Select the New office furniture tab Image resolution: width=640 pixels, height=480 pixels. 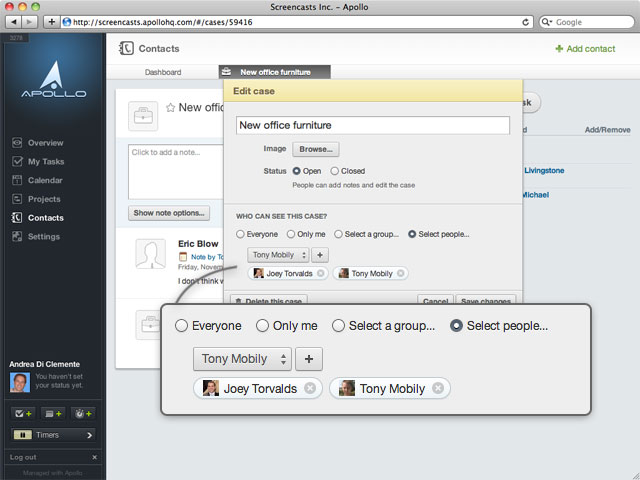(275, 72)
